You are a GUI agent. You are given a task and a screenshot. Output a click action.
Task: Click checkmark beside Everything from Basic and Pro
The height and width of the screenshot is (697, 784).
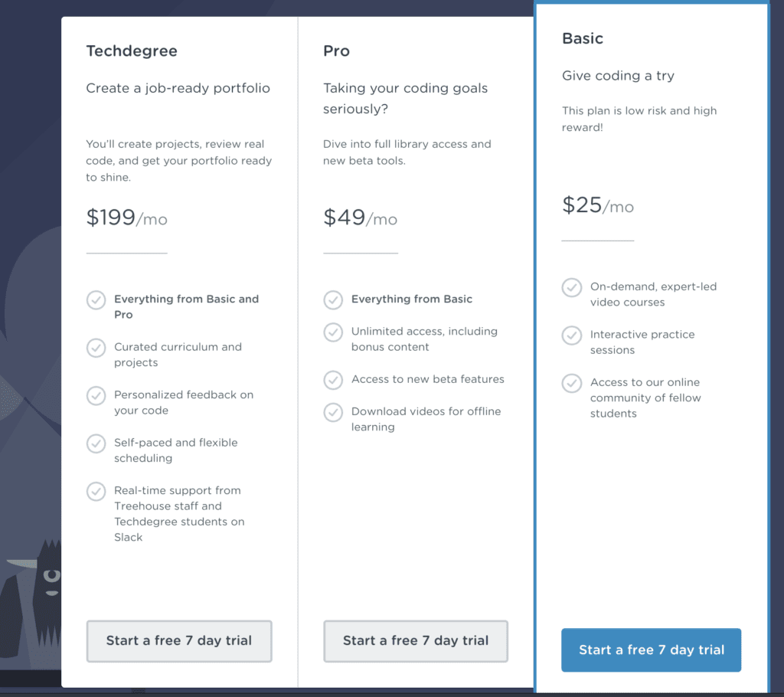click(96, 300)
